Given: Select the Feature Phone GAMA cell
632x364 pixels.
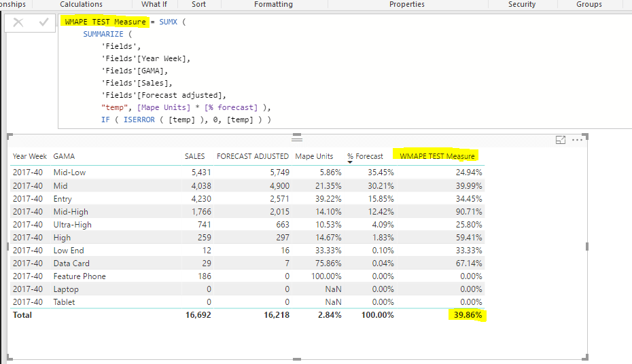Looking at the screenshot, I should coord(80,276).
